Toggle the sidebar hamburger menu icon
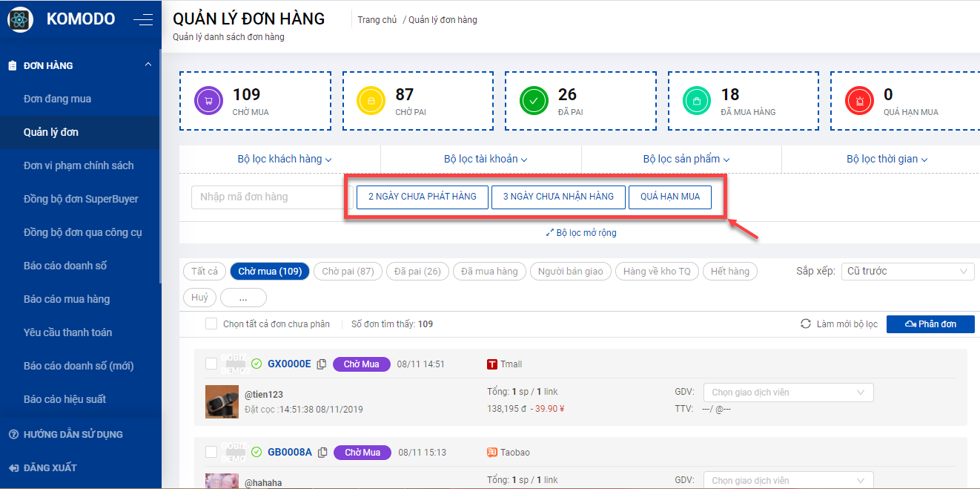This screenshot has height=489, width=980. pyautogui.click(x=143, y=20)
